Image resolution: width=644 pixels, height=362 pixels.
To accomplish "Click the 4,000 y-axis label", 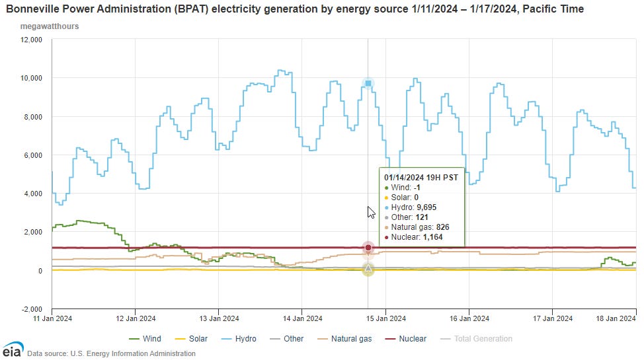I will point(33,194).
